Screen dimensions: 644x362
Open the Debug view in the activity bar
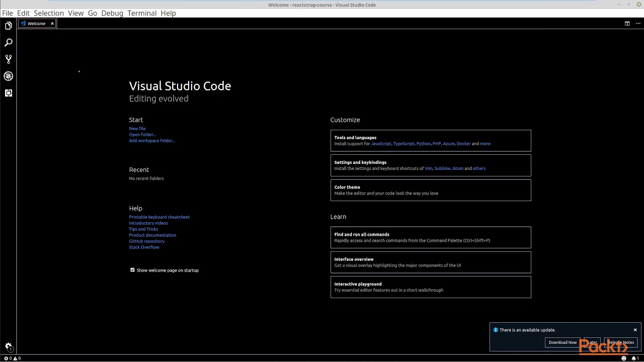8,76
